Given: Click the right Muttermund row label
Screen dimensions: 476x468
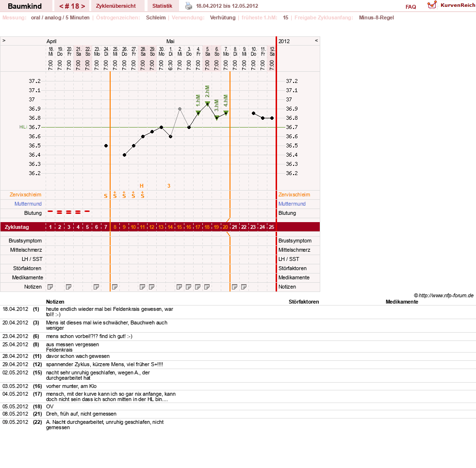Looking at the screenshot, I should click(292, 204).
